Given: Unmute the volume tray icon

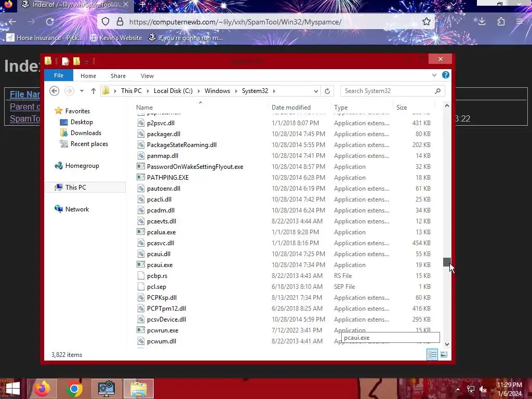Looking at the screenshot, I should tap(483, 389).
